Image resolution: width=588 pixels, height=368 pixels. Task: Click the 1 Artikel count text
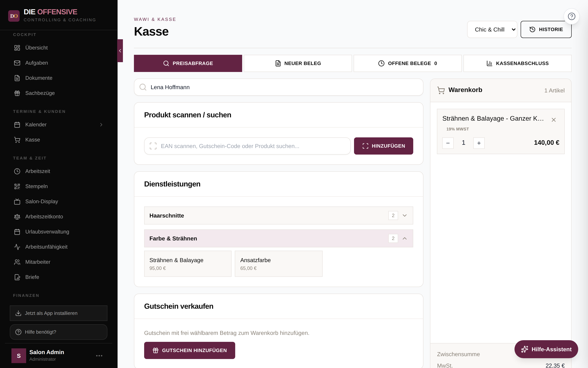(x=554, y=91)
